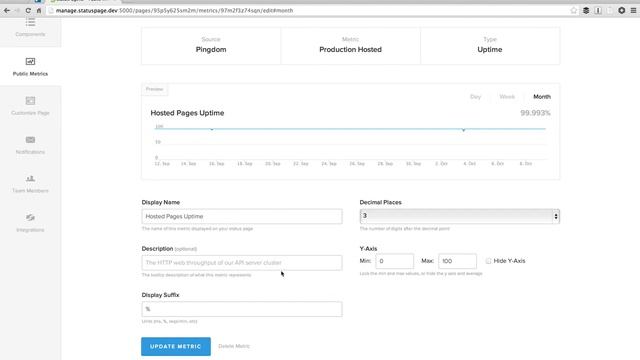Switch the chart to Month view

point(542,97)
